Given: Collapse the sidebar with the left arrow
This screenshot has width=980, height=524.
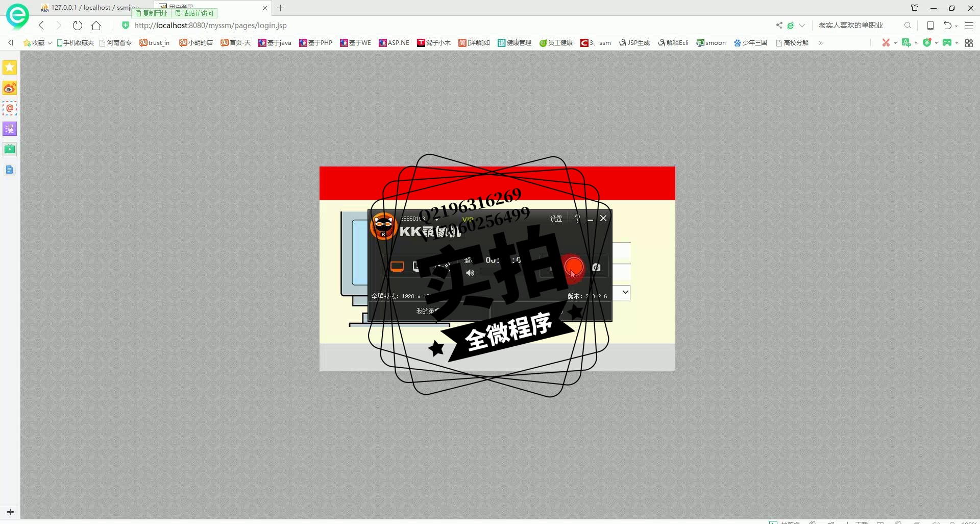Looking at the screenshot, I should coord(10,43).
